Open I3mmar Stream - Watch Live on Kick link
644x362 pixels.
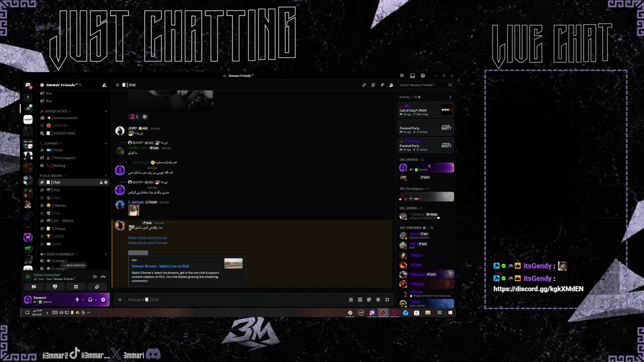(160, 266)
